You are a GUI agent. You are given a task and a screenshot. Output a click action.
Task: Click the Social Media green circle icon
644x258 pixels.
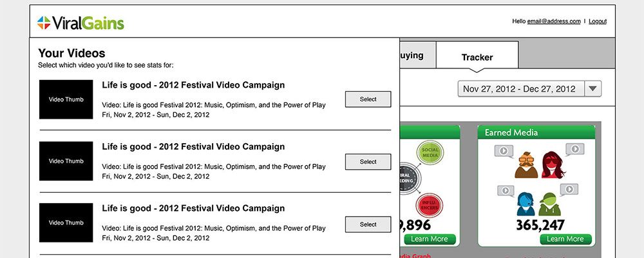coord(430,153)
